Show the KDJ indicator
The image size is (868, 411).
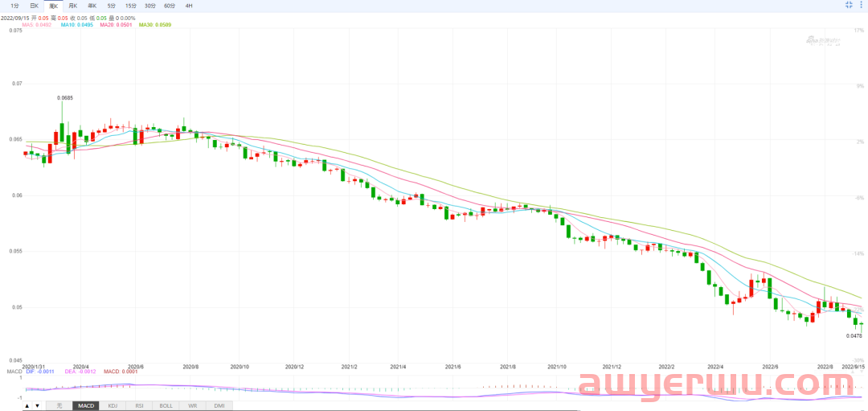(113, 406)
